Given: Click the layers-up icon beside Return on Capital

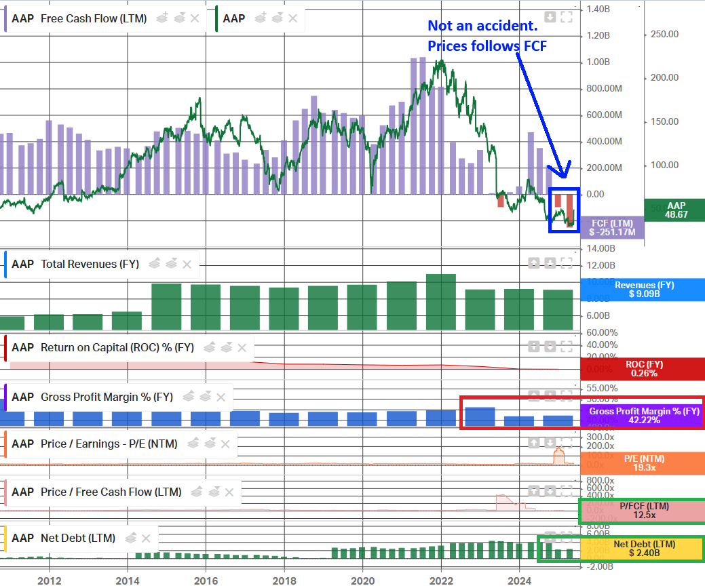Looking at the screenshot, I should [209, 347].
